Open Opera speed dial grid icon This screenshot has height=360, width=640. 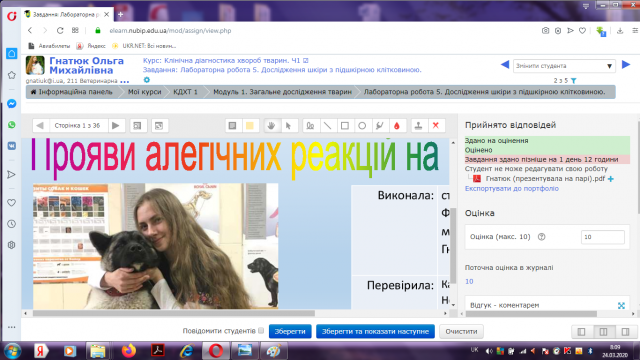[x=75, y=31]
